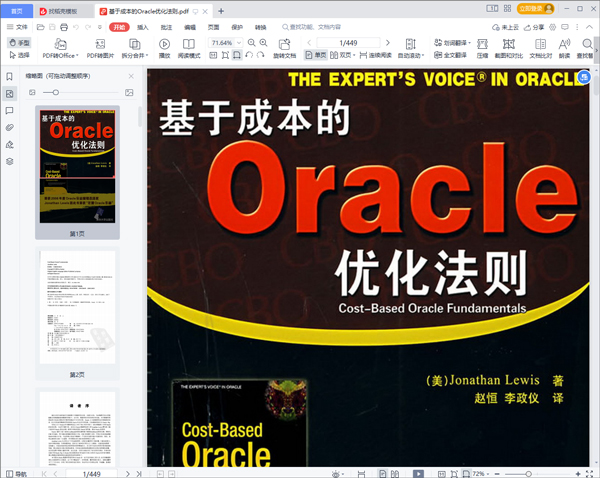This screenshot has width=600, height=478.
Task: Click the feedback chat icon in top right
Action: click(x=565, y=27)
